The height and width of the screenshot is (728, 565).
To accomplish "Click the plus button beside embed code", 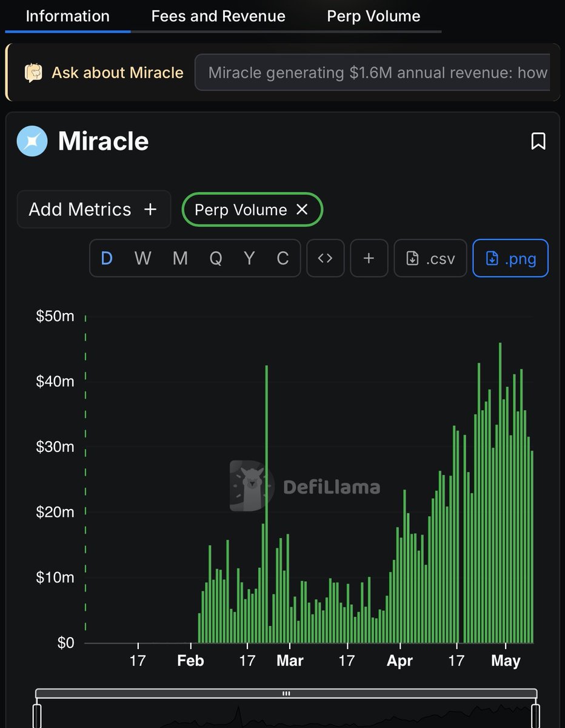I will (369, 258).
